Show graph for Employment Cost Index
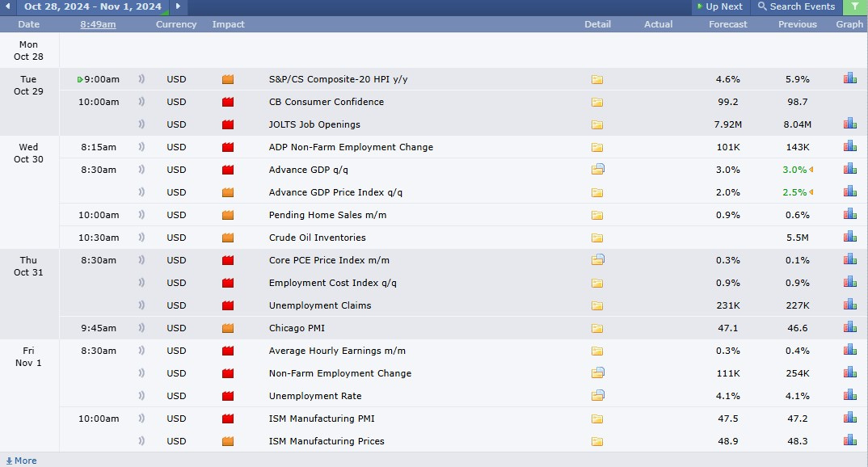The width and height of the screenshot is (868, 467). pyautogui.click(x=849, y=282)
